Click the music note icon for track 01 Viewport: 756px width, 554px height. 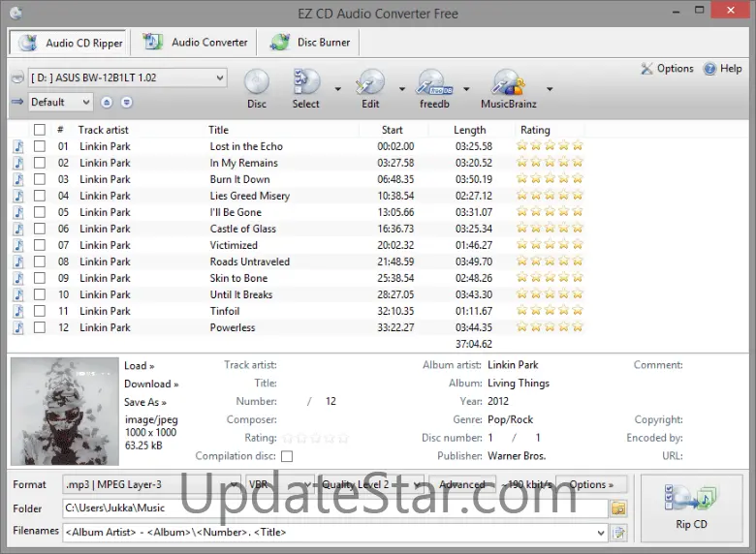pyautogui.click(x=18, y=146)
